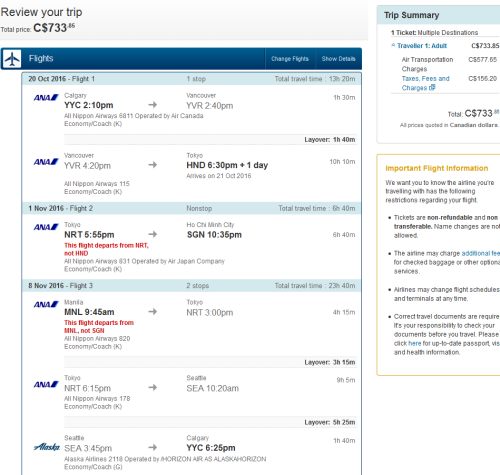Select the 1 Nov 2016 Flight 2 header
500x475 pixels.
191,208
